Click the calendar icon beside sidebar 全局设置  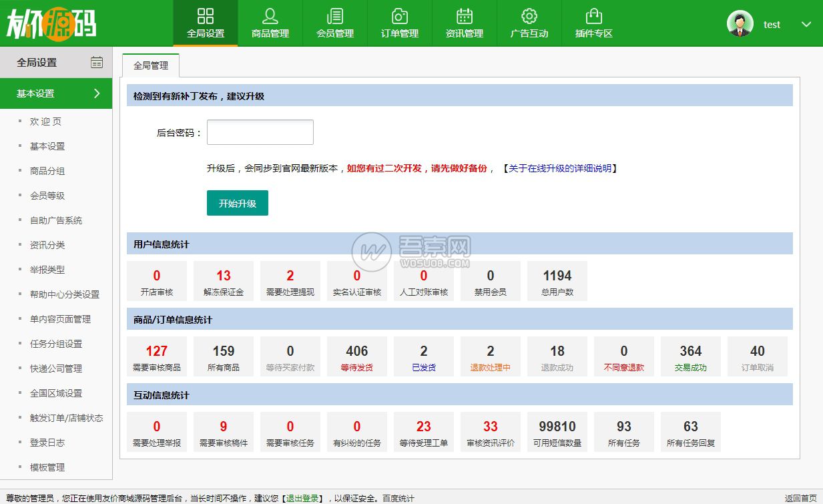point(97,62)
